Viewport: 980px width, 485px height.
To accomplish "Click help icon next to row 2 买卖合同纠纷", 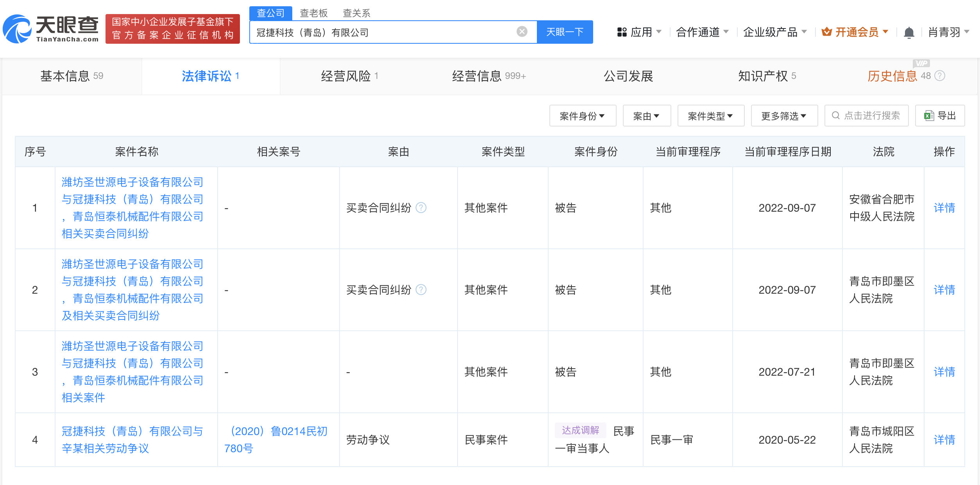I will click(x=421, y=290).
